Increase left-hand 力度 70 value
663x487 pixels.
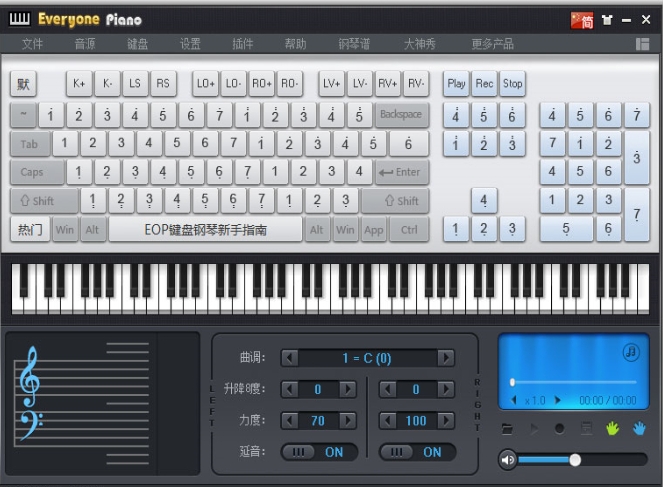(348, 421)
